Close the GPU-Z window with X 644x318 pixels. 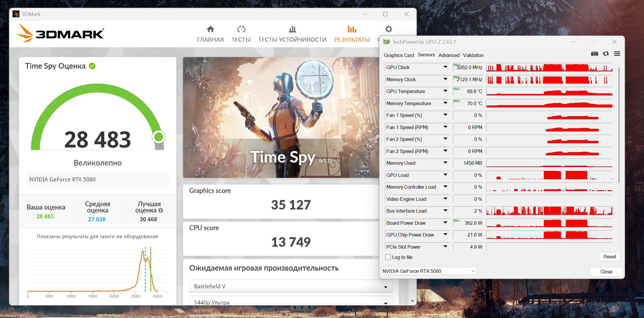614,42
